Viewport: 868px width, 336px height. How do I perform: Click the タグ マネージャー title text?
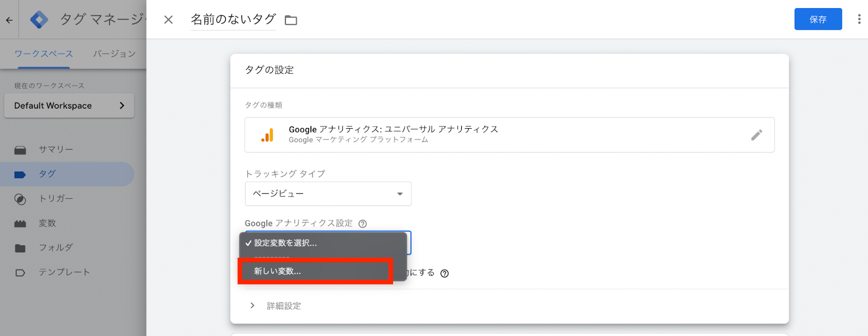pos(103,20)
